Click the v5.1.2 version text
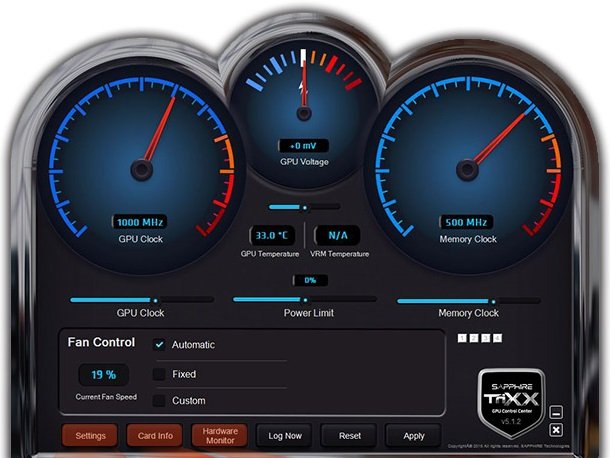The width and height of the screenshot is (610, 458). (x=511, y=421)
